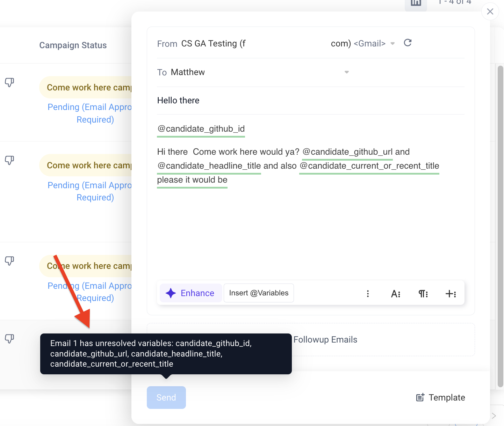Click the Campaign Status column header

(x=73, y=45)
